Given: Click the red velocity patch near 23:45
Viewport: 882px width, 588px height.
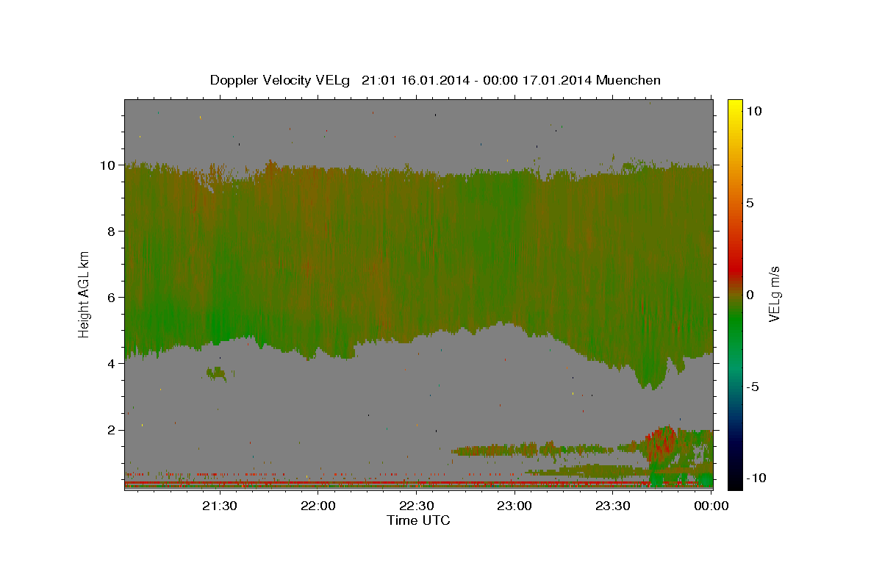Looking at the screenshot, I should pos(661,443).
